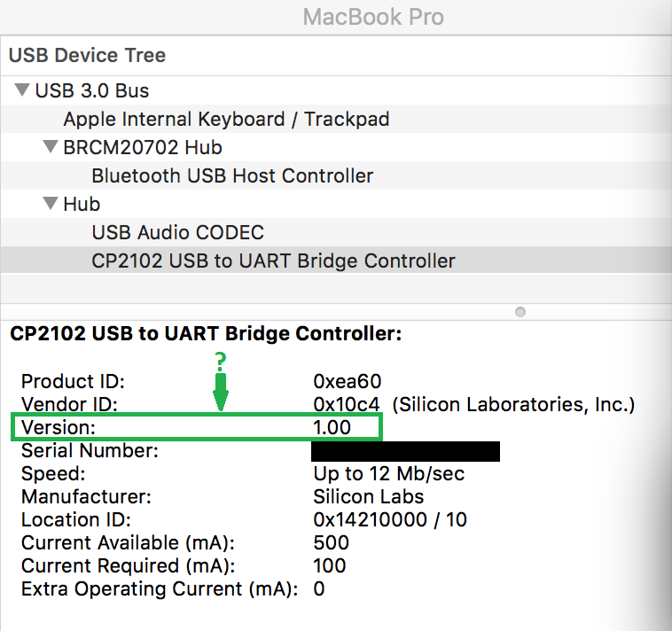Viewport: 672px width, 631px height.
Task: Click the USB 3.0 Bus tree item
Action: 92,90
